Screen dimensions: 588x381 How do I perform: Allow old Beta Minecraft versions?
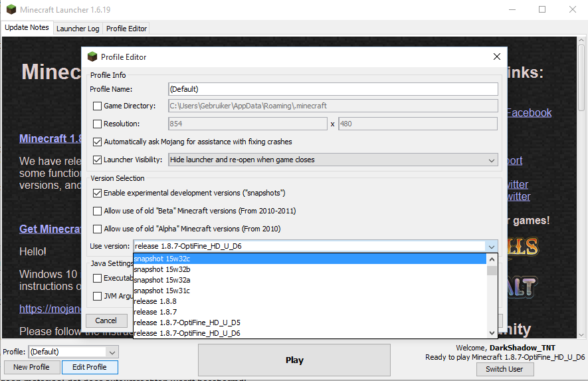click(x=97, y=211)
